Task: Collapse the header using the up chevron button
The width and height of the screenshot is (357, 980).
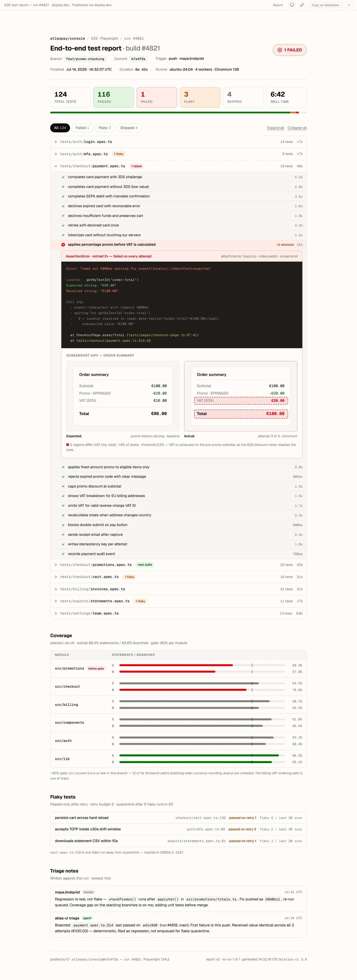Action: coord(349,5)
